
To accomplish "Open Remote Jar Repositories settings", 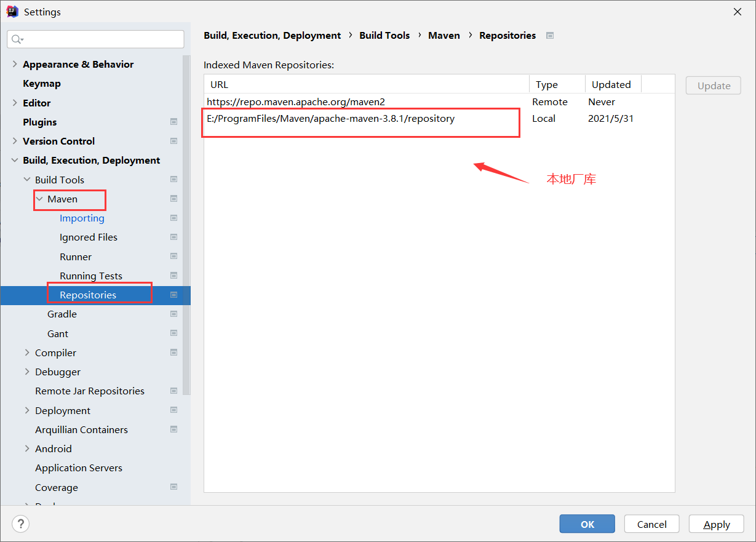I will 90,391.
